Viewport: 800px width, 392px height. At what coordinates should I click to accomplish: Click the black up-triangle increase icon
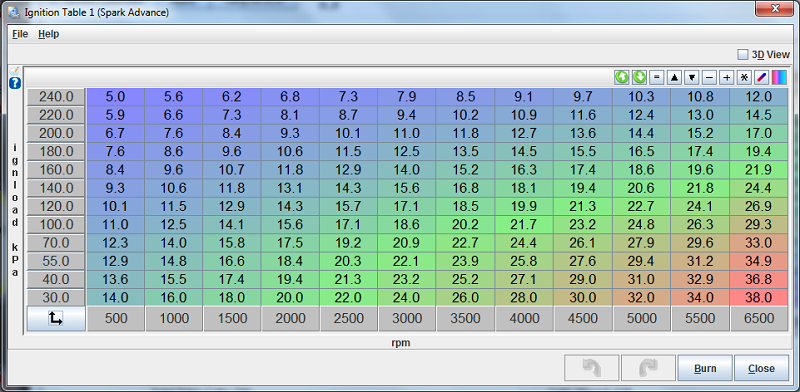[x=674, y=78]
